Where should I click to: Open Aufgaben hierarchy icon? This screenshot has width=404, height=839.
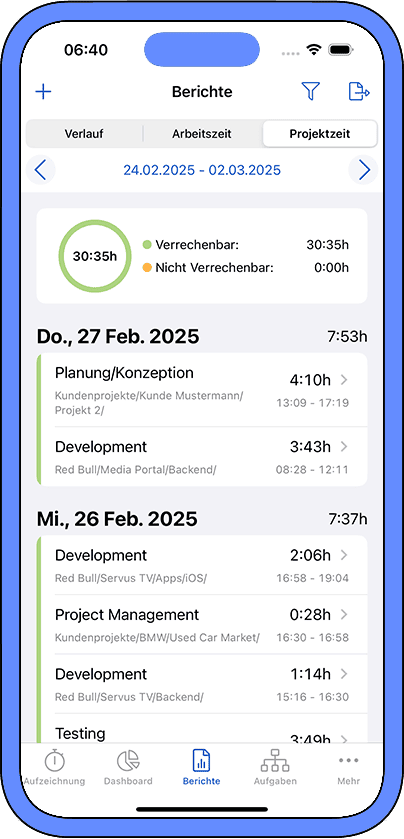(x=275, y=767)
